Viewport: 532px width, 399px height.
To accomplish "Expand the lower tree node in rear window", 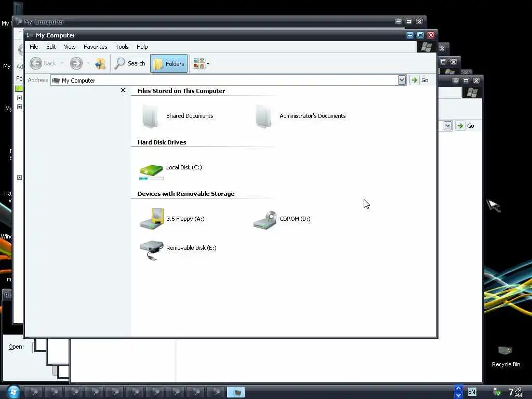I will (x=19, y=178).
